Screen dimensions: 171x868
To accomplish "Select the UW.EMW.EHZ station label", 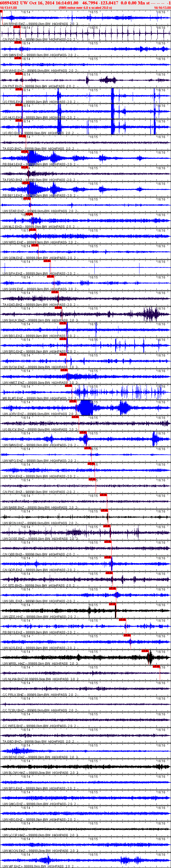I will click(x=13, y=445).
